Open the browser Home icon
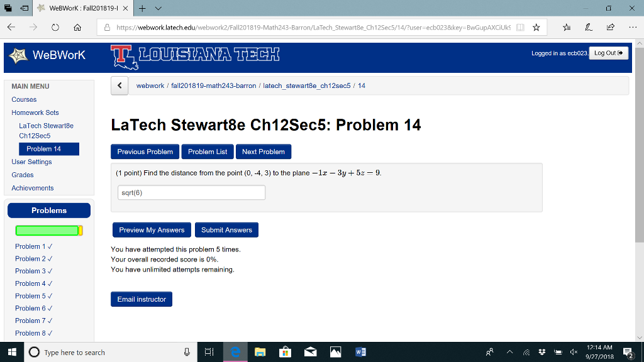This screenshot has height=362, width=644. click(77, 28)
